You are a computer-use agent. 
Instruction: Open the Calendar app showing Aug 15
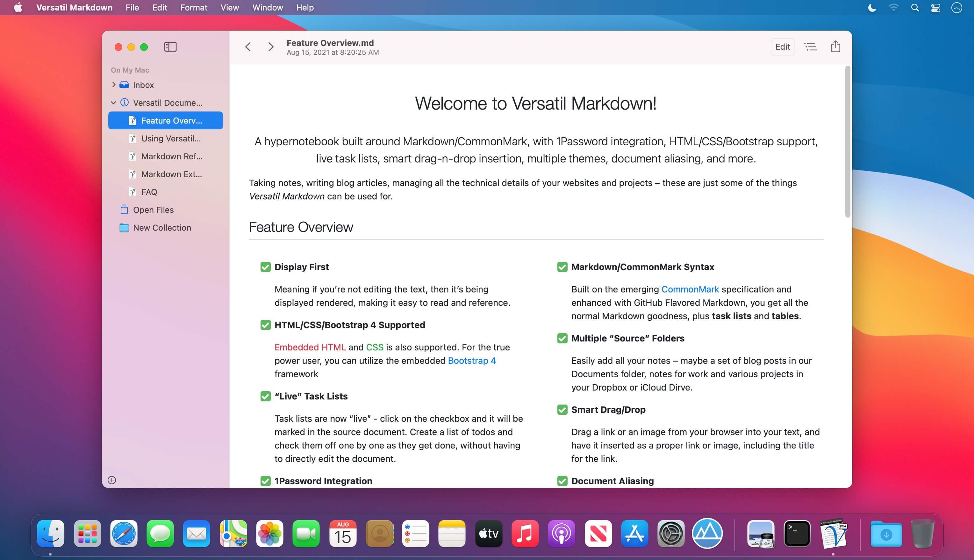[343, 534]
